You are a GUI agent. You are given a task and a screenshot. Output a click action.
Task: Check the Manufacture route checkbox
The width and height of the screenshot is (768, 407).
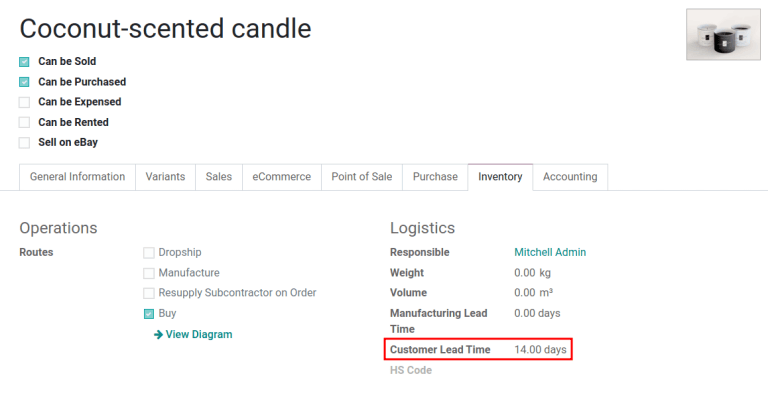pos(149,273)
